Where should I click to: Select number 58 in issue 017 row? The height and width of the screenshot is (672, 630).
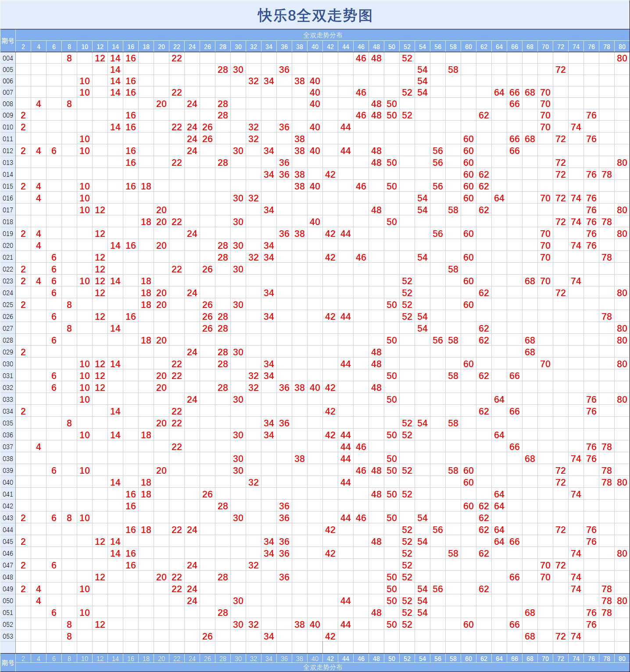tap(453, 210)
